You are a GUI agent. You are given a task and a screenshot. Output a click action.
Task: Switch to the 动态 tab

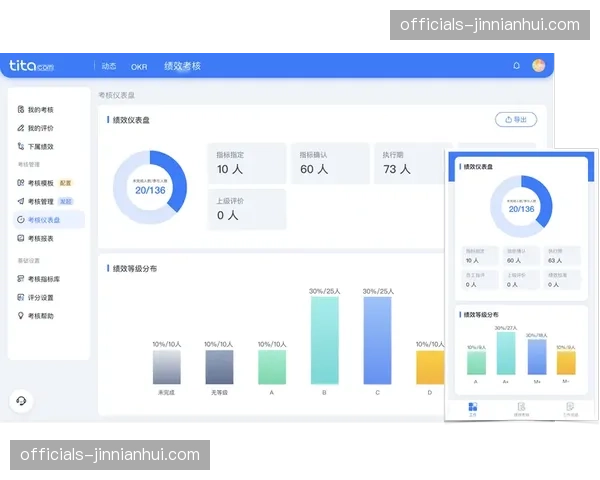click(x=108, y=66)
